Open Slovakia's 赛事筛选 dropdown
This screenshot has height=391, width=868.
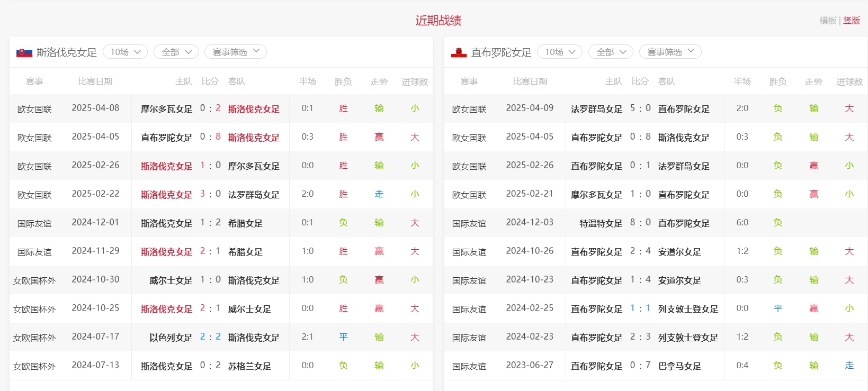coord(235,52)
